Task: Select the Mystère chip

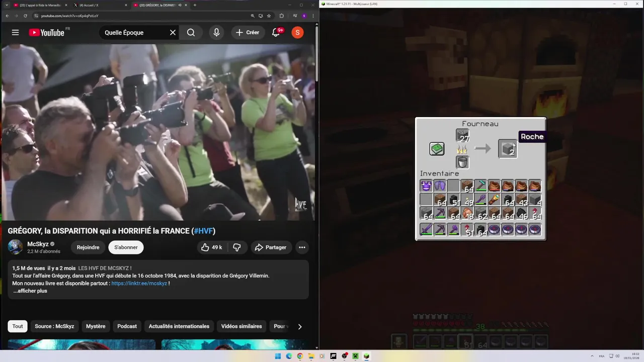Action: point(96,326)
